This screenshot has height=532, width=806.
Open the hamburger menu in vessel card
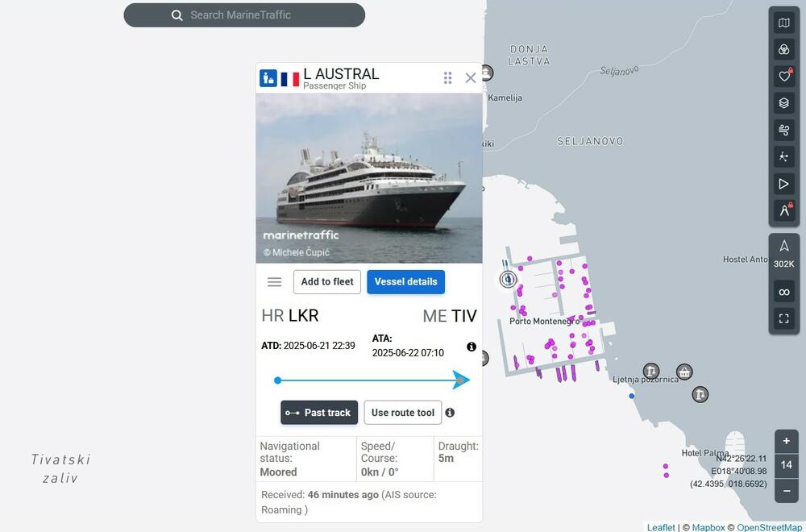coord(274,282)
